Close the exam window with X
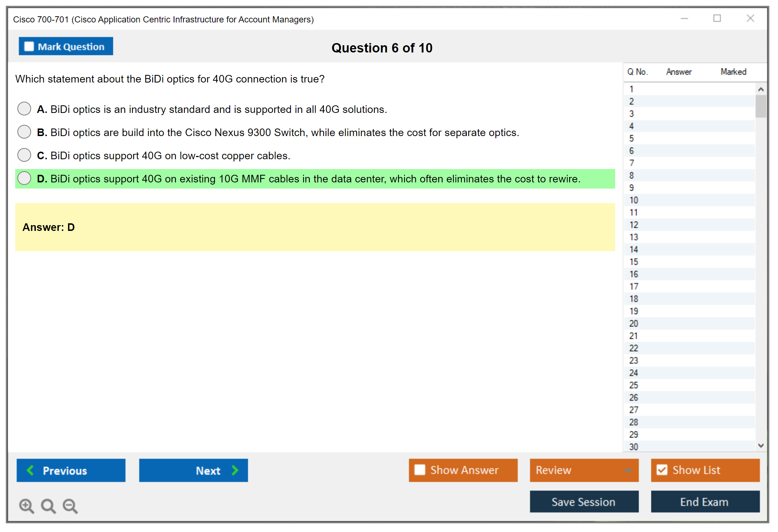778x532 pixels. [750, 18]
